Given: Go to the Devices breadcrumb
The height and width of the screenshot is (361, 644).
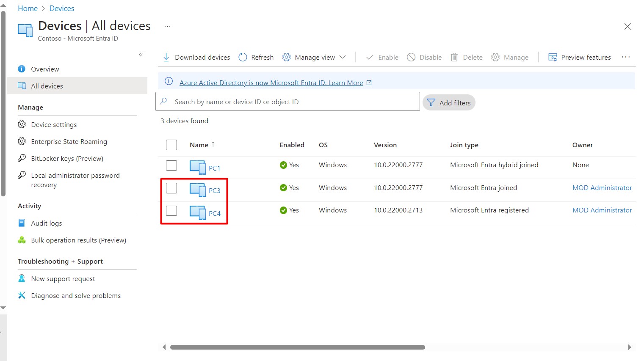Looking at the screenshot, I should [x=62, y=8].
